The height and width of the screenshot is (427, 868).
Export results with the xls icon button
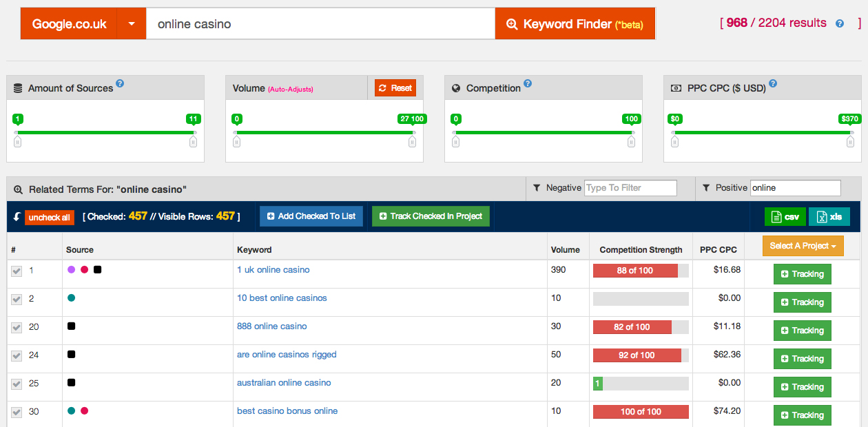pos(829,216)
